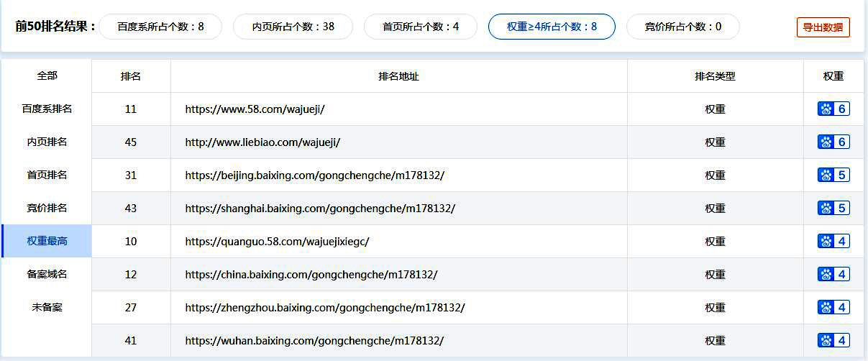This screenshot has width=868, height=361.
Task: Click weight 4 badge in quanguo.58.com row
Action: (833, 242)
